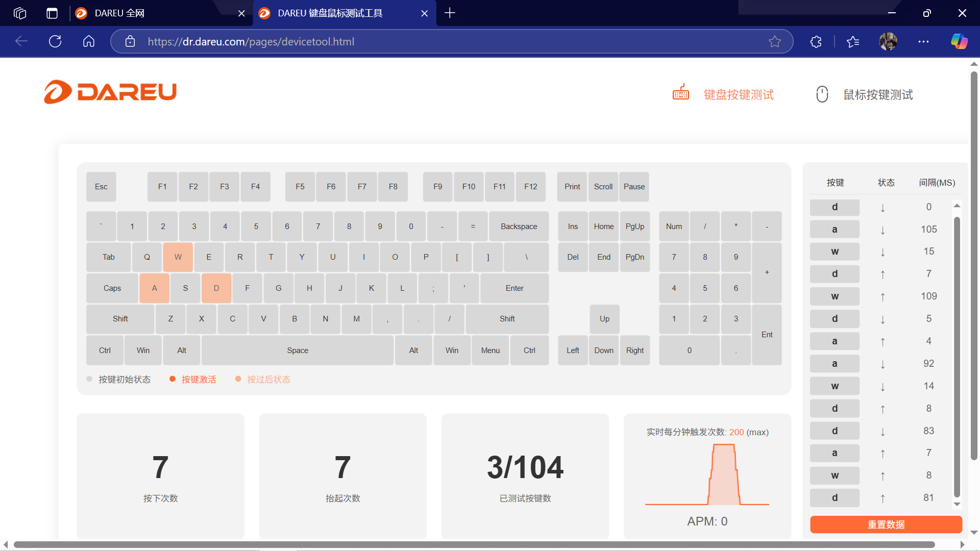Click the highlighted A key
980x551 pixels.
(154, 288)
